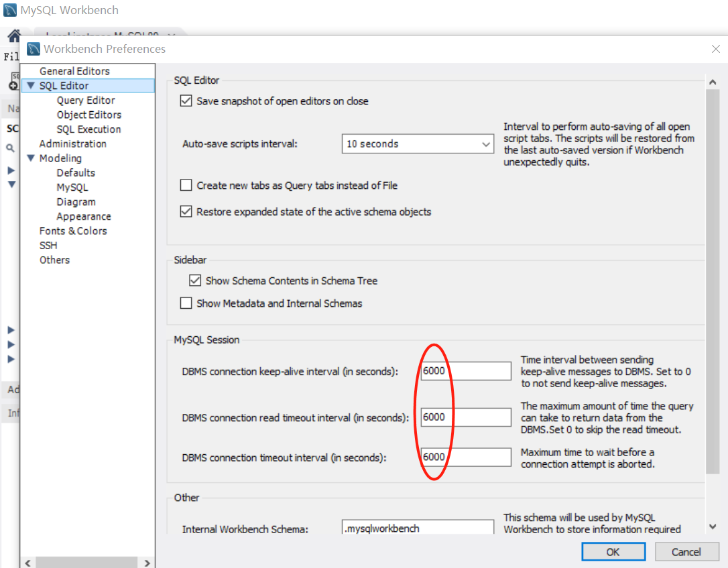Screen dimensions: 728x568
Task: Select the Modeling tree item
Action: coord(60,158)
